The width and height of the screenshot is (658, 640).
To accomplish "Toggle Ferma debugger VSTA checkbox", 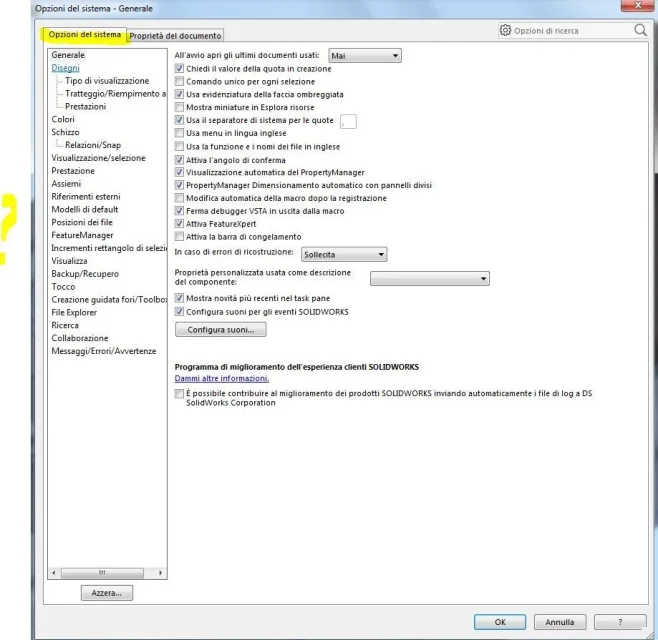I will 179,211.
